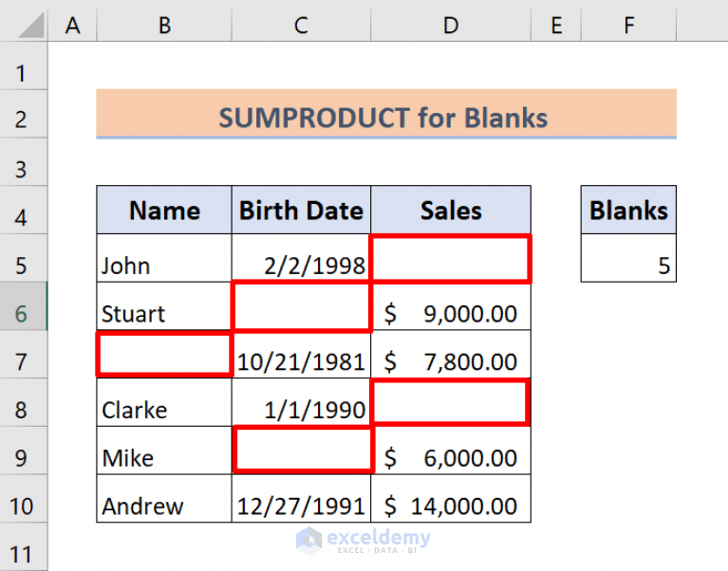Click the 'Name' header cell

pos(164,211)
